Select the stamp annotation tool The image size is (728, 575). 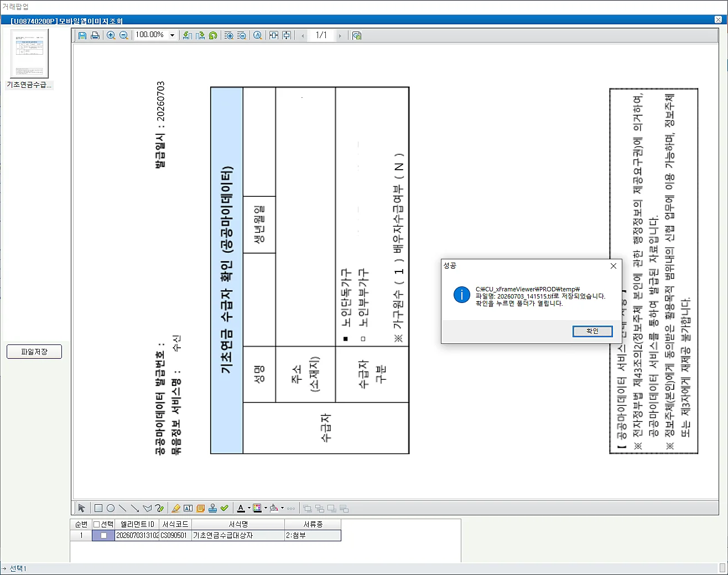click(212, 508)
